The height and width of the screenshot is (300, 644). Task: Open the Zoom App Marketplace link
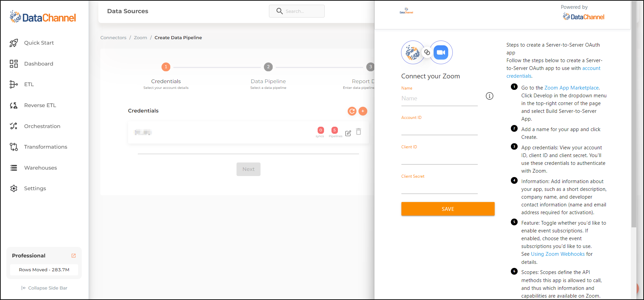pos(571,88)
